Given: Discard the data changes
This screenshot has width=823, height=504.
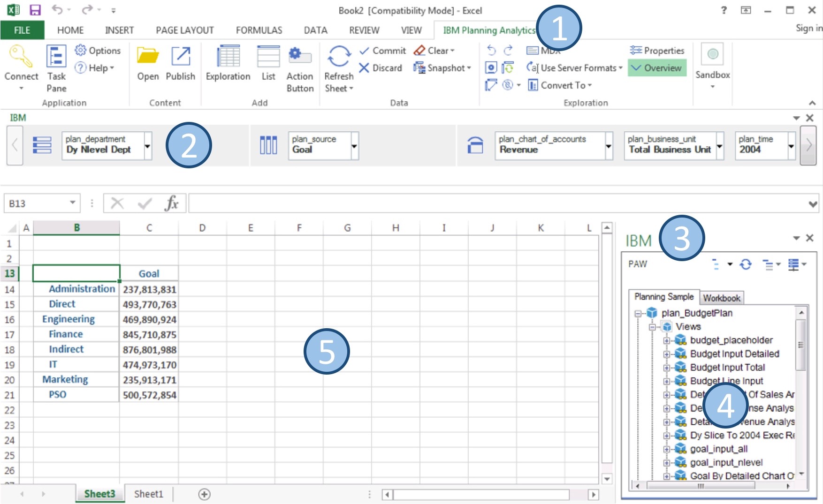Looking at the screenshot, I should coord(381,68).
